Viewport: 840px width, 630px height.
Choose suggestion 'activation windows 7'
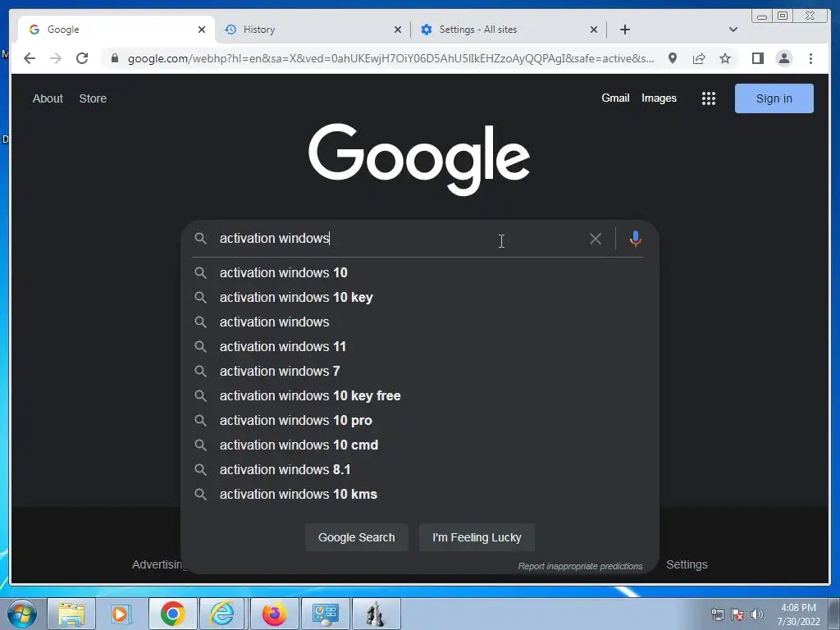(x=419, y=372)
